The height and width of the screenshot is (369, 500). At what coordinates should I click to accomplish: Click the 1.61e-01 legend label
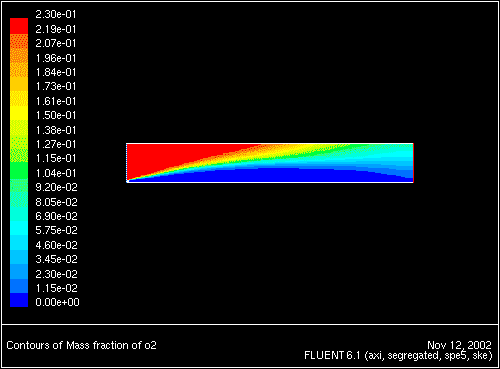click(56, 101)
